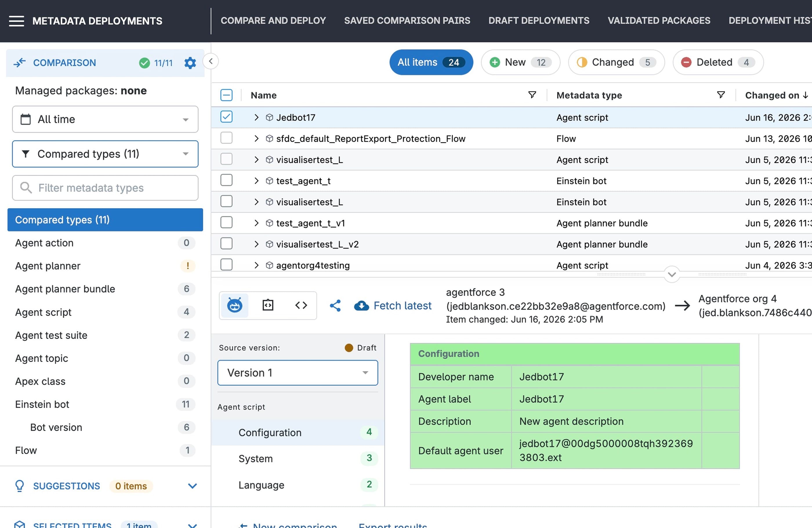The width and height of the screenshot is (812, 528).
Task: Open the Compare and Deploy tab
Action: tap(273, 21)
